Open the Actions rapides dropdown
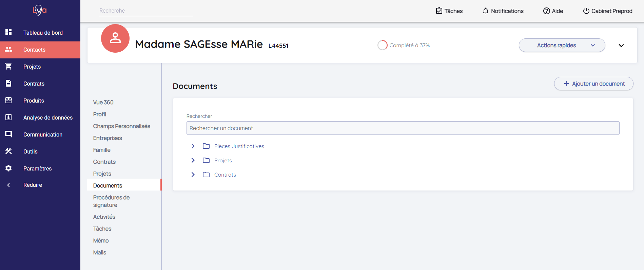Image resolution: width=644 pixels, height=270 pixels. click(562, 45)
